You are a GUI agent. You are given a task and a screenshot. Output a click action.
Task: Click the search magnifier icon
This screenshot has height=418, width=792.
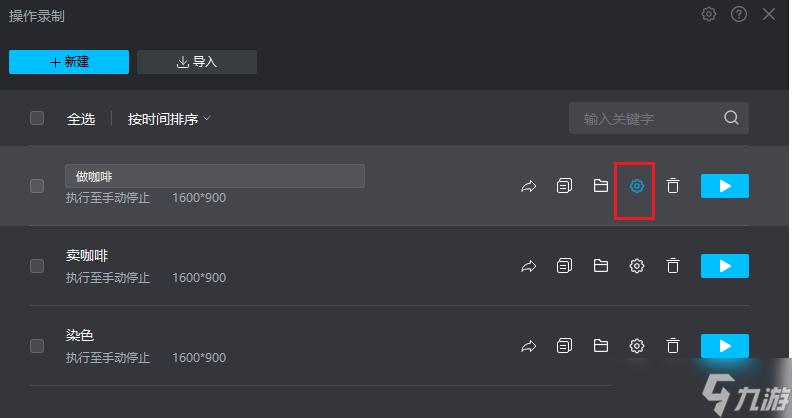pyautogui.click(x=731, y=118)
